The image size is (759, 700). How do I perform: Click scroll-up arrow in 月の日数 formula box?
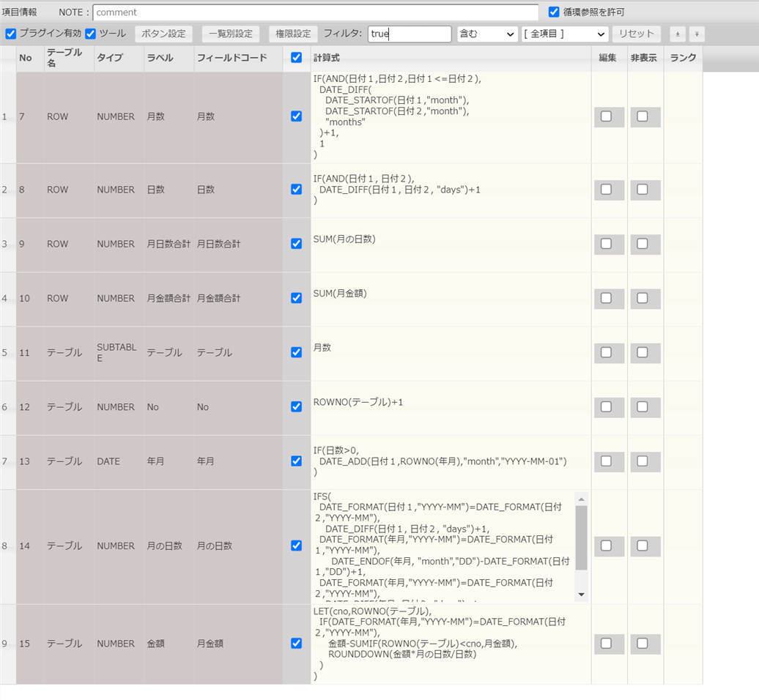pyautogui.click(x=582, y=499)
